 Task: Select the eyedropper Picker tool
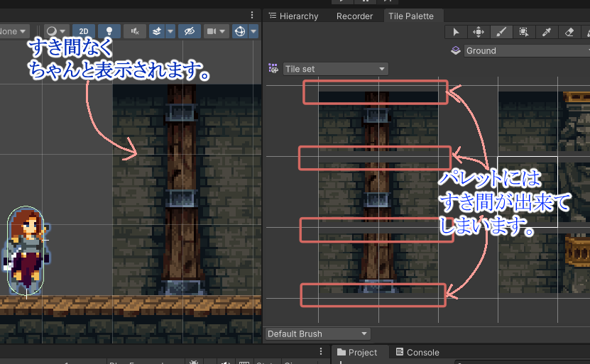pyautogui.click(x=547, y=32)
